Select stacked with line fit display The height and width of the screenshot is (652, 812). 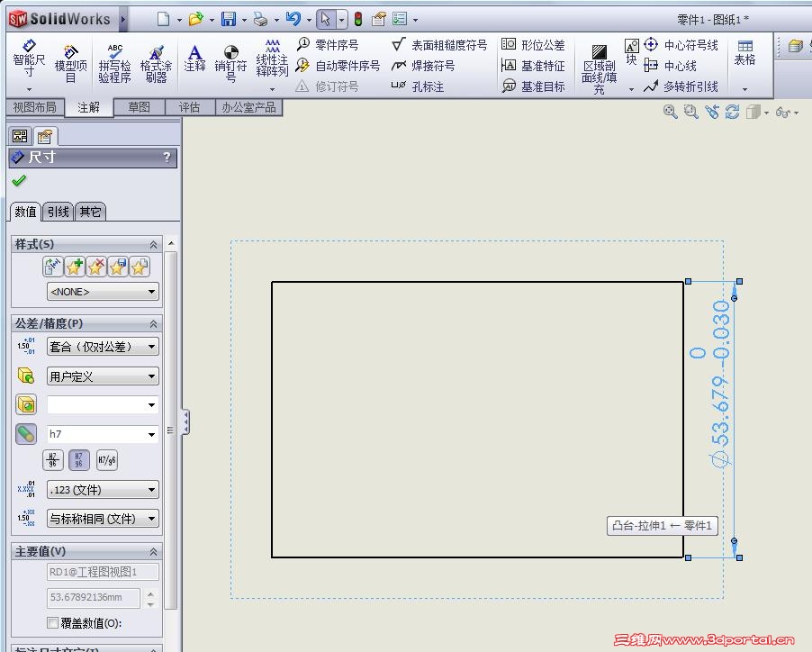coord(53,460)
